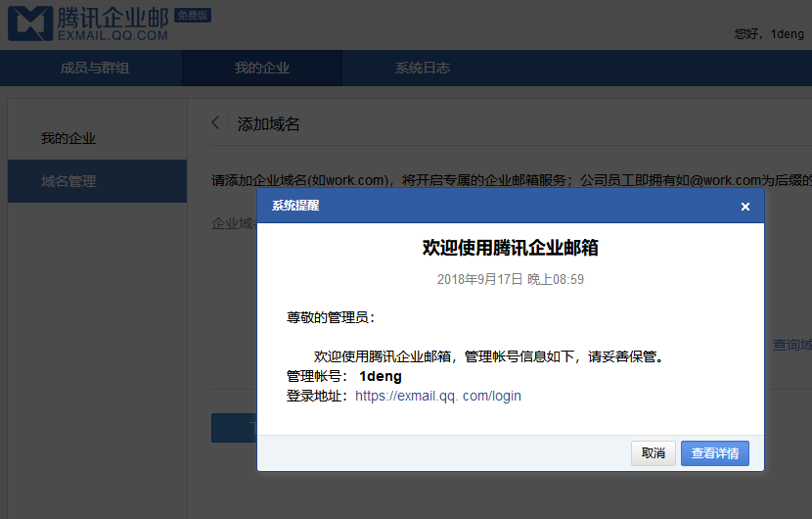Click the 欢迎使用腾讯企业邮箱 heading
This screenshot has width=812, height=519.
pos(511,248)
